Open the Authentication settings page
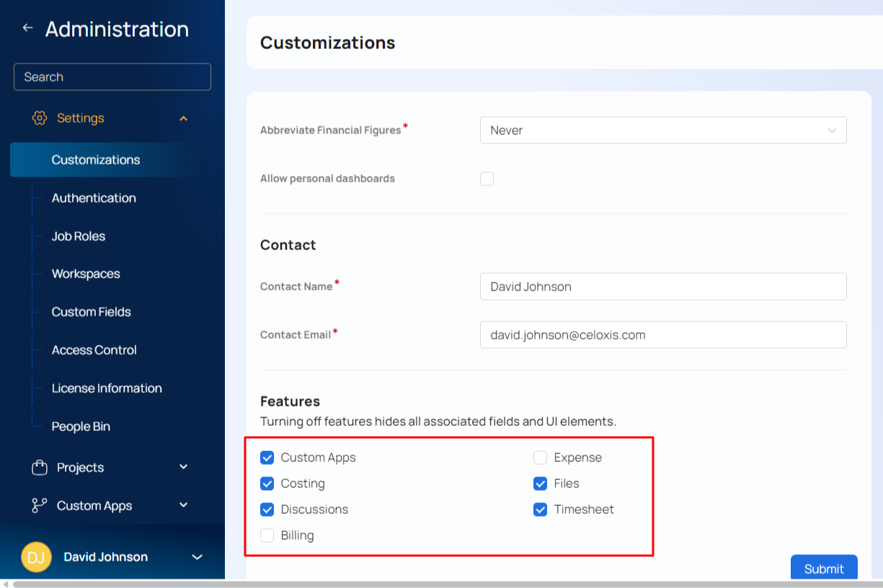Viewport: 883px width, 588px height. [94, 198]
